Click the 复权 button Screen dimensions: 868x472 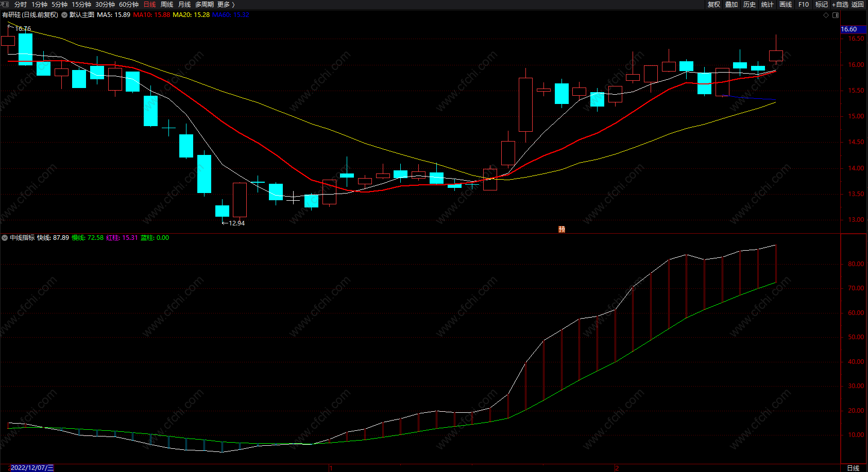pos(714,4)
